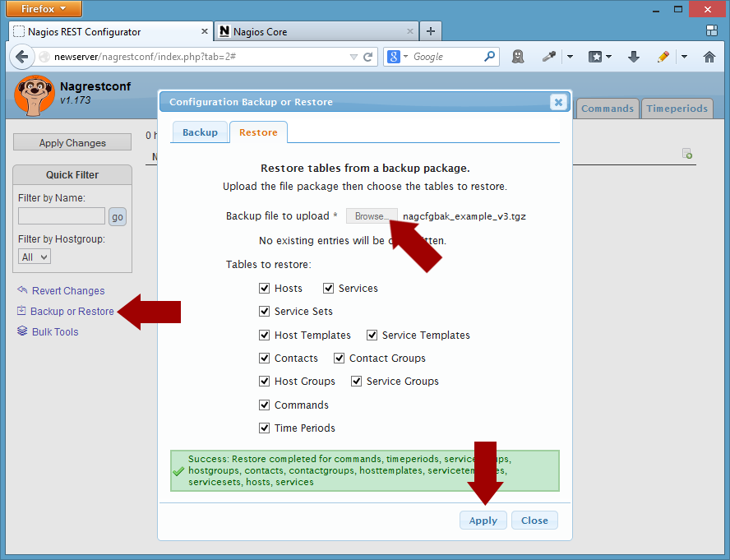The width and height of the screenshot is (730, 560).
Task: Open the Backup or Restore link
Action: (72, 311)
